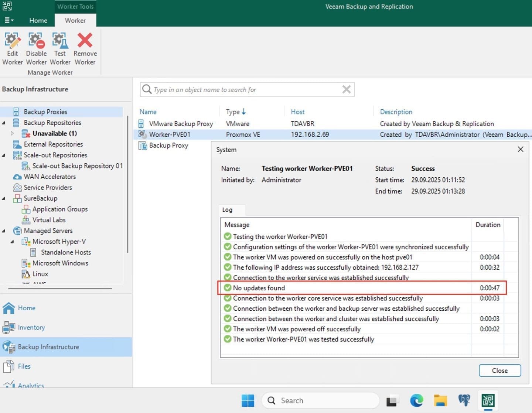Select the Log tab in the dialog
The height and width of the screenshot is (413, 532).
pos(227,210)
